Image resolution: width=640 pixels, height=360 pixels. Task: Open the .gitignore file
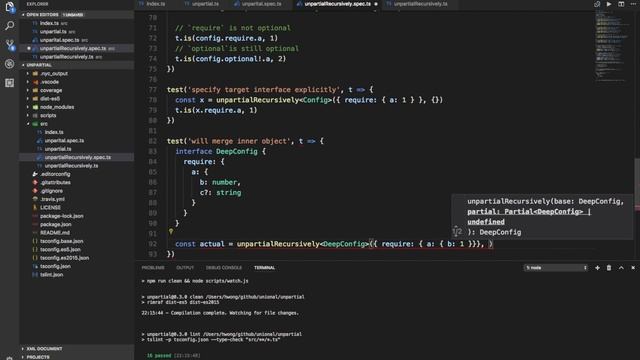(x=77, y=191)
